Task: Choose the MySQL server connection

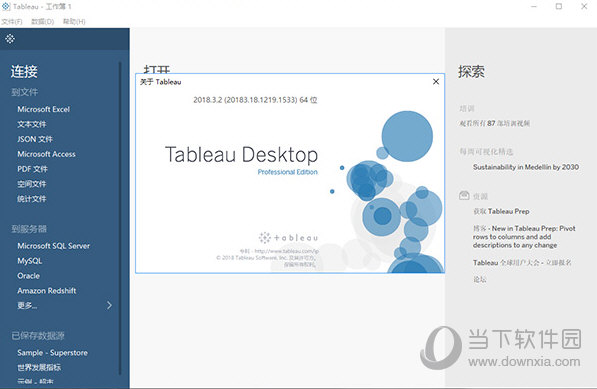Action: [29, 261]
